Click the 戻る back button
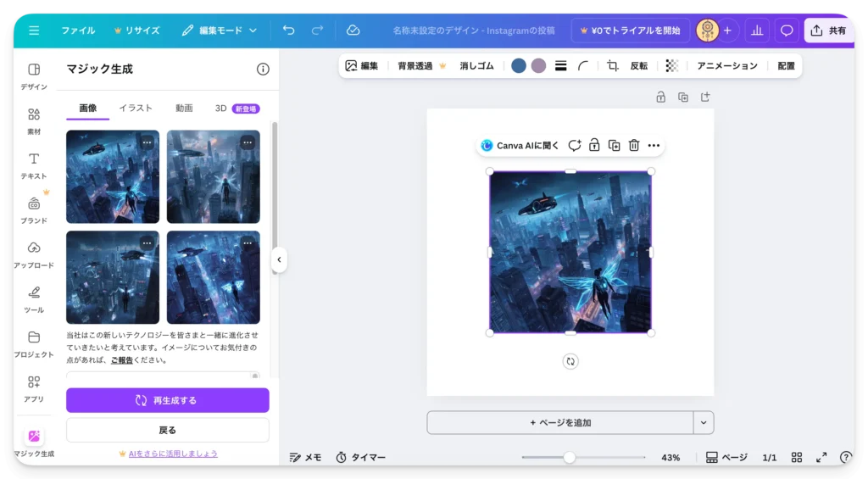The width and height of the screenshot is (868, 479). coord(168,431)
